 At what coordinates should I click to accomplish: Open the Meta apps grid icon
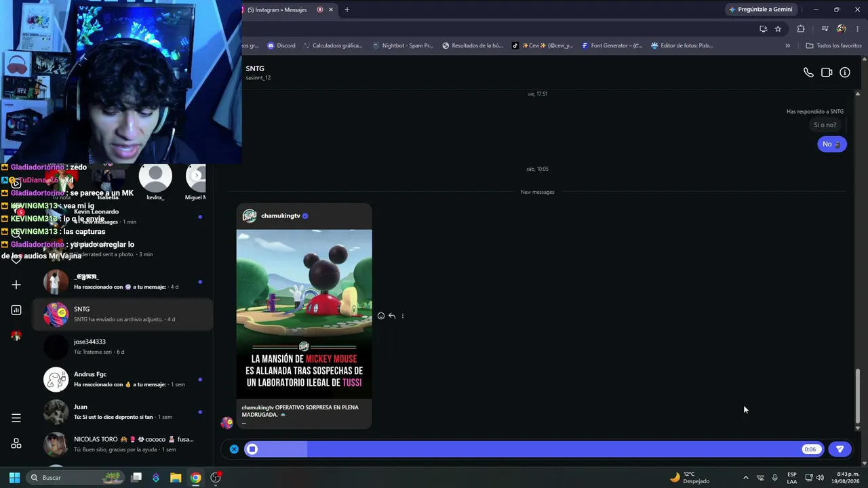(x=16, y=444)
